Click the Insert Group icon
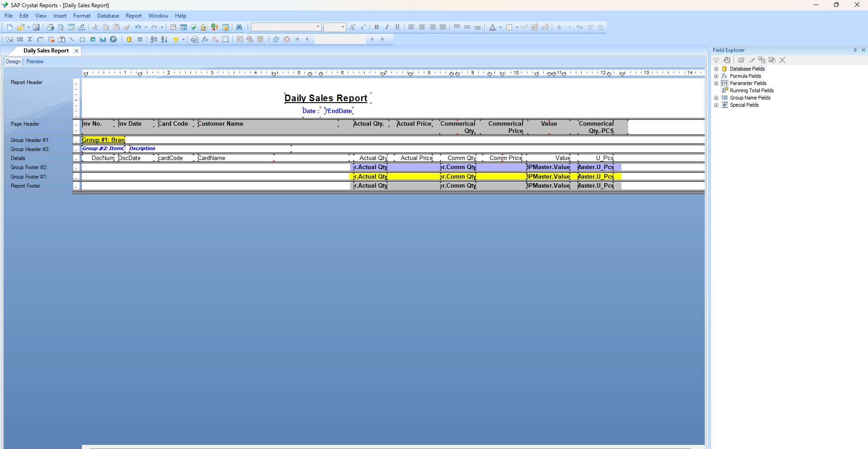The width and height of the screenshot is (868, 449). 20,39
